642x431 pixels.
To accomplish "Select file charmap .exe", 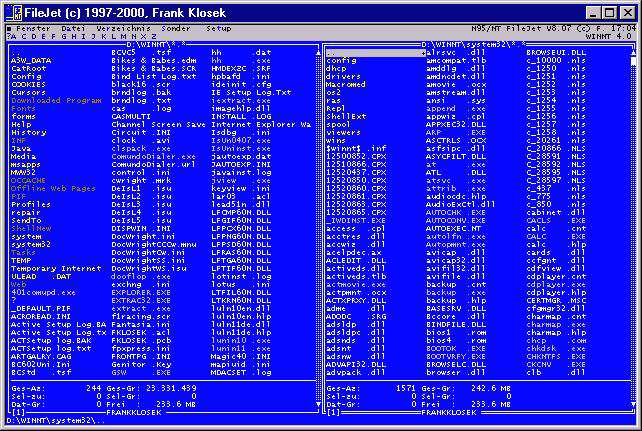I will tap(556, 325).
